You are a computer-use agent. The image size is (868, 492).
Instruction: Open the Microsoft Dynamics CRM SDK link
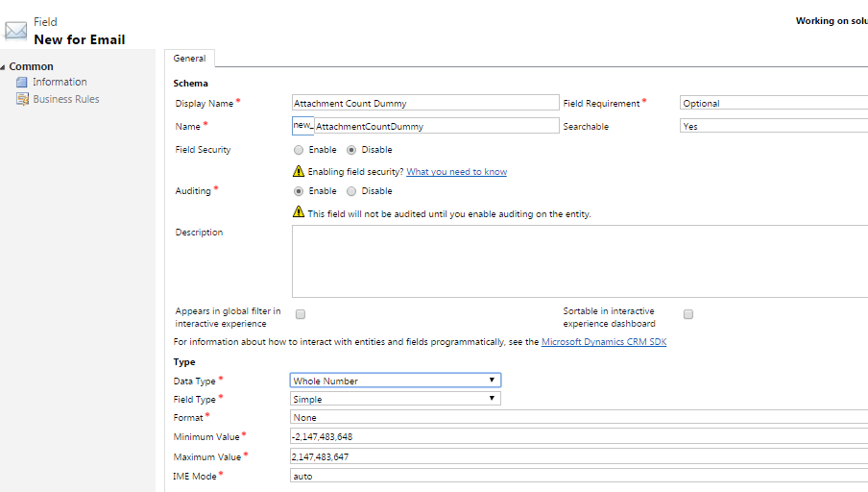point(604,342)
